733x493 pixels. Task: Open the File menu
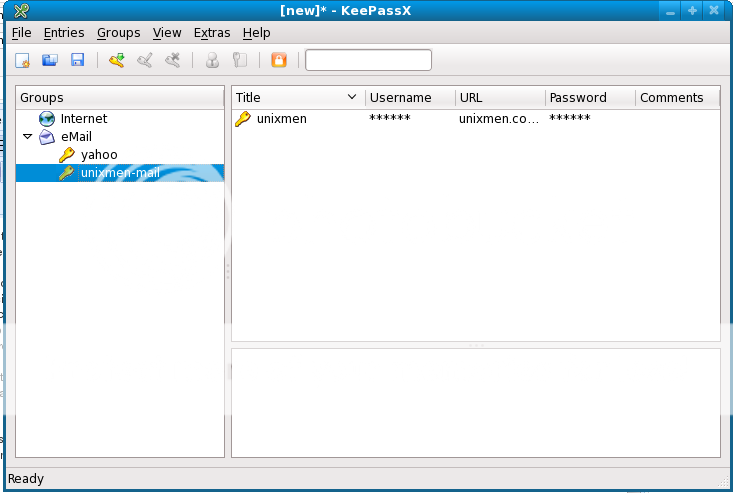22,33
